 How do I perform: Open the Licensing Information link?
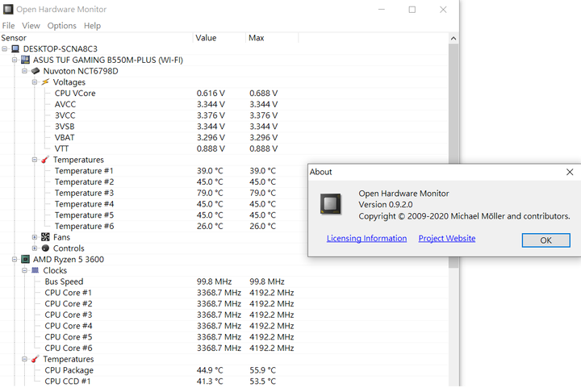(x=366, y=238)
